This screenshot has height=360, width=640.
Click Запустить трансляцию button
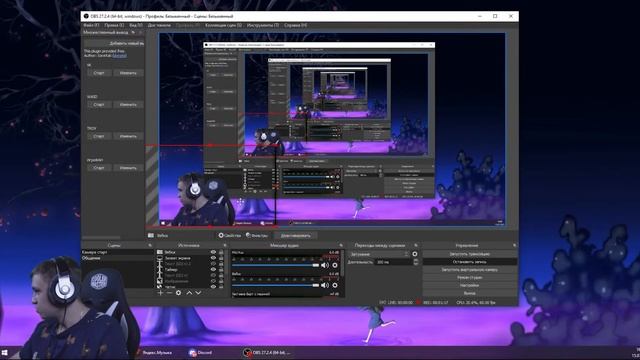coord(470,254)
